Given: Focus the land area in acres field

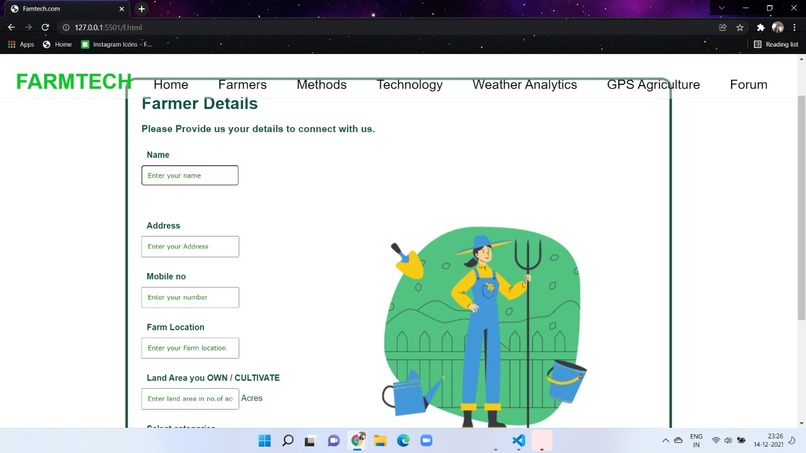Looking at the screenshot, I should [190, 398].
